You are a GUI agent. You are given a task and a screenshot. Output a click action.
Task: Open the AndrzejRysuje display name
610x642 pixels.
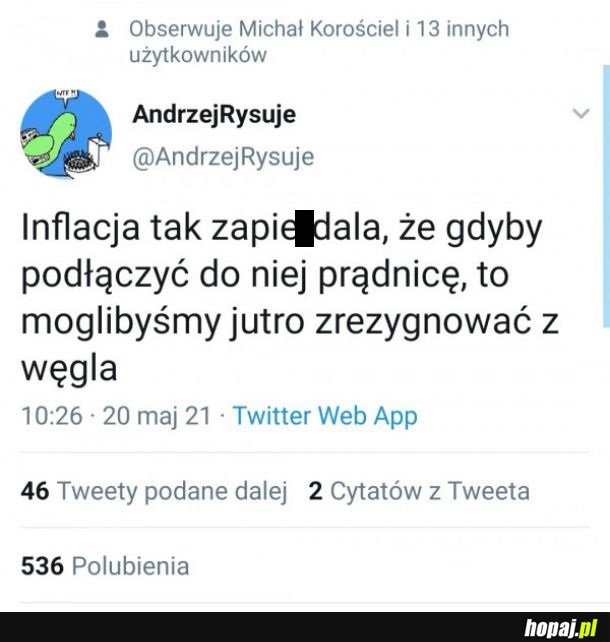214,114
